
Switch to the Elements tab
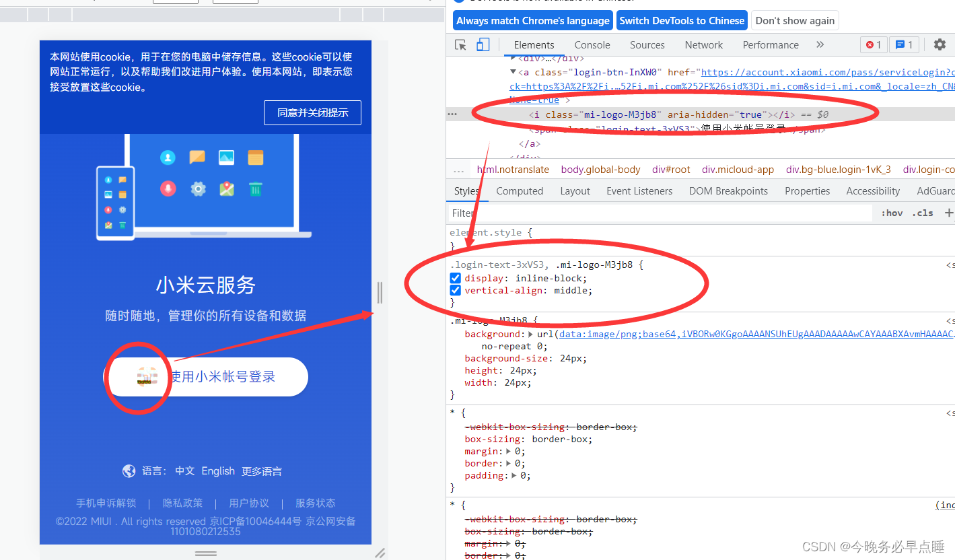pyautogui.click(x=534, y=45)
